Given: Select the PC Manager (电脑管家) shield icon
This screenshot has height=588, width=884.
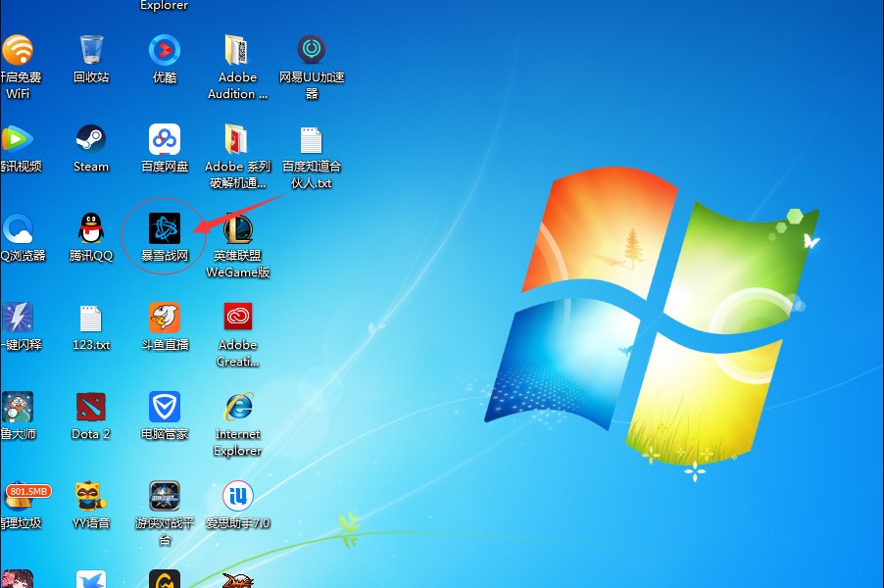Looking at the screenshot, I should coord(165,407).
